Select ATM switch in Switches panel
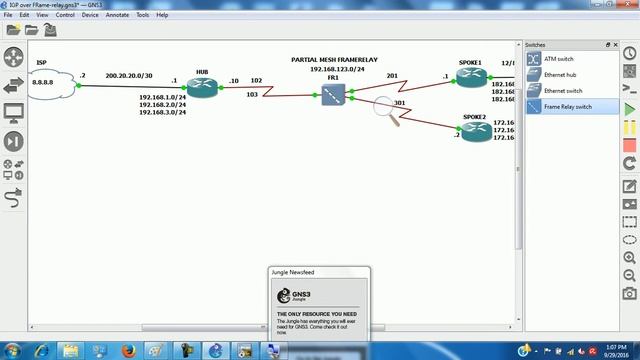The height and width of the screenshot is (360, 640). pos(572,59)
